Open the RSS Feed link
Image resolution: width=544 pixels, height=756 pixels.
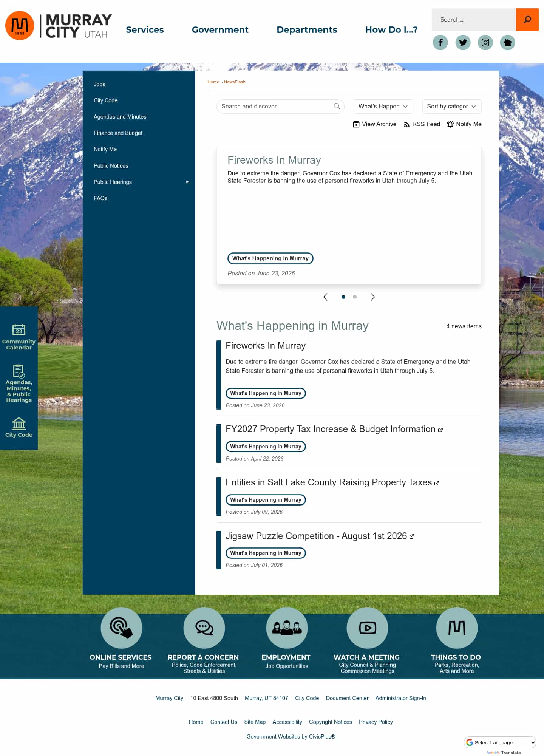tap(422, 124)
